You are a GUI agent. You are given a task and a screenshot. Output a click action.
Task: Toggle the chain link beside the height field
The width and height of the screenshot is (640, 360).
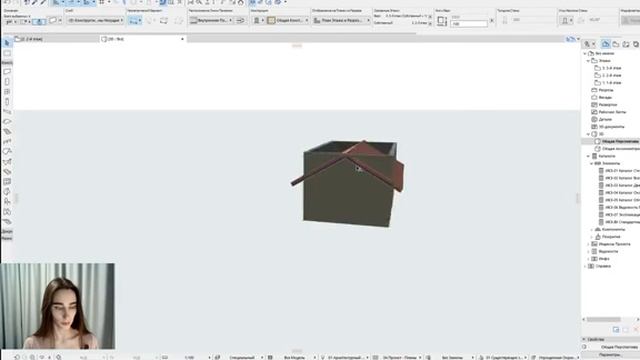coord(492,20)
